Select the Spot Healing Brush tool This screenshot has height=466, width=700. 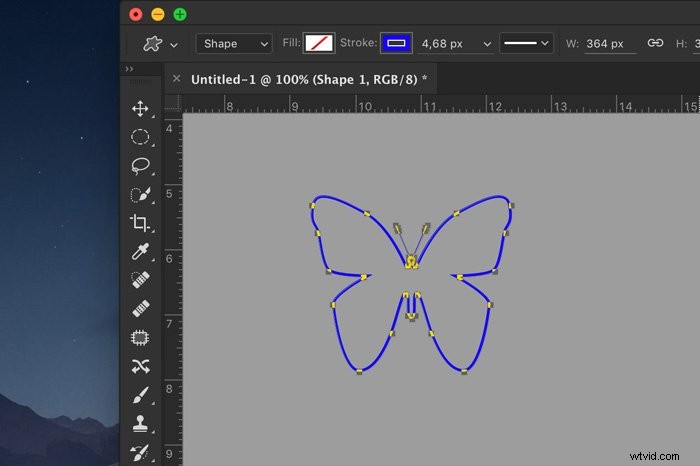[140, 280]
